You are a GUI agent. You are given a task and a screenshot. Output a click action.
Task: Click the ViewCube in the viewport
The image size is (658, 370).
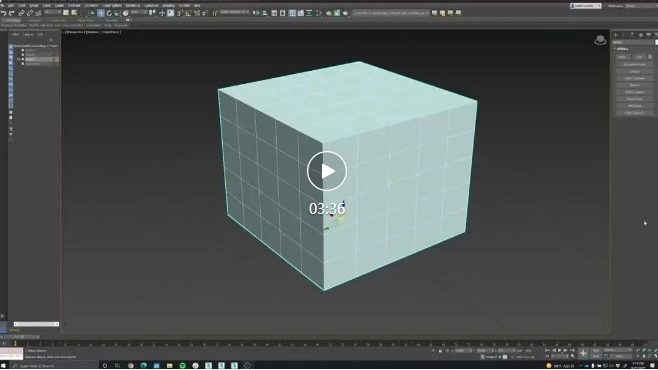tap(601, 40)
